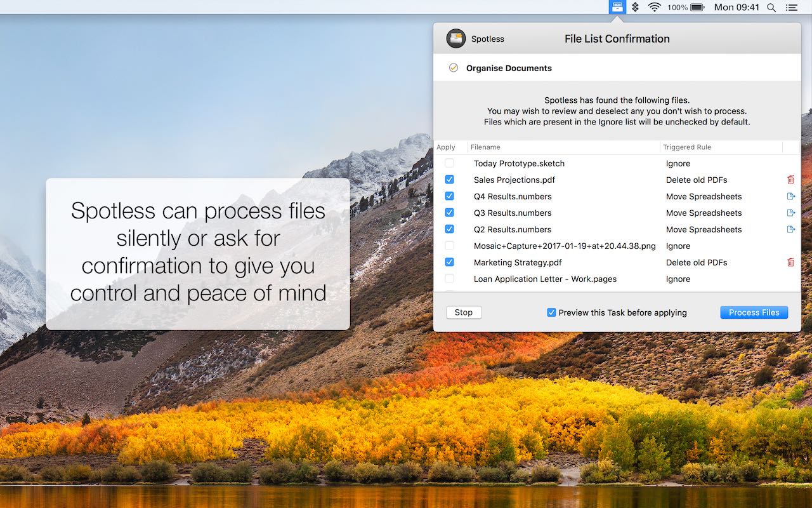The image size is (812, 508).
Task: Disable Preview this Task before applying
Action: (x=551, y=312)
